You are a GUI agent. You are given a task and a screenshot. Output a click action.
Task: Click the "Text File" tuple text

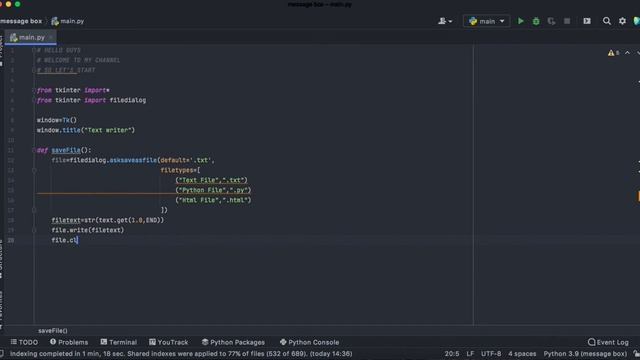211,180
